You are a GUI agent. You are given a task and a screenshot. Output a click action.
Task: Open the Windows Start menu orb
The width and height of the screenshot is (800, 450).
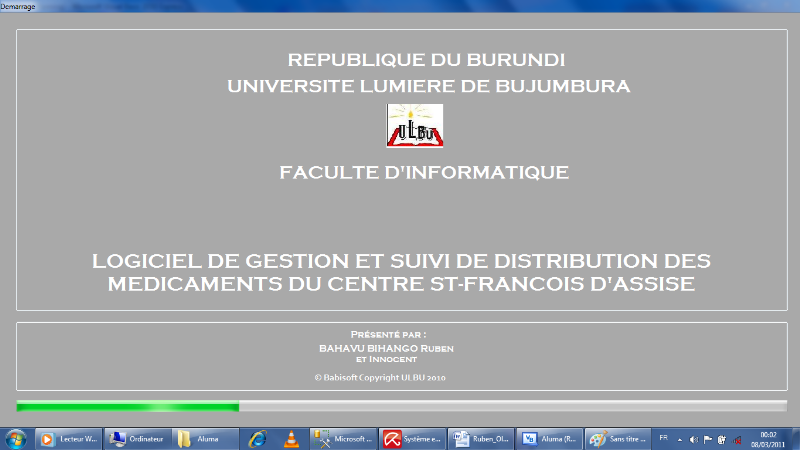pos(15,439)
